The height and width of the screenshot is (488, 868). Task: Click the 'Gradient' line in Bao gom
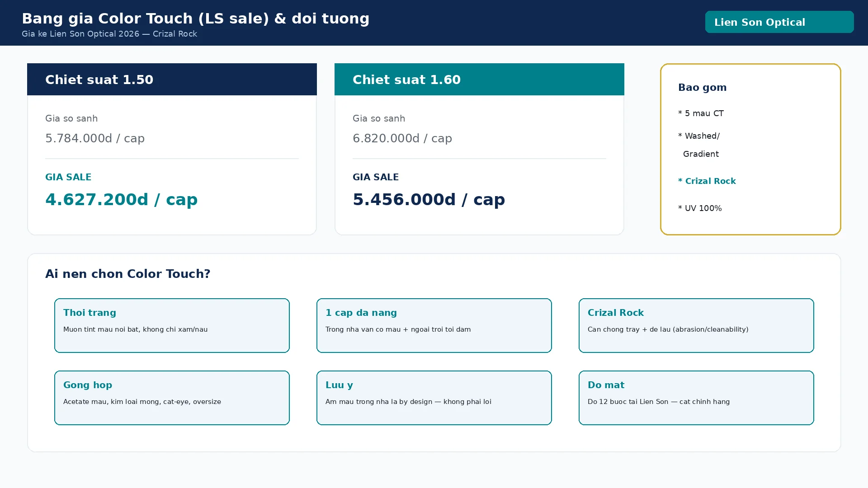[701, 154]
